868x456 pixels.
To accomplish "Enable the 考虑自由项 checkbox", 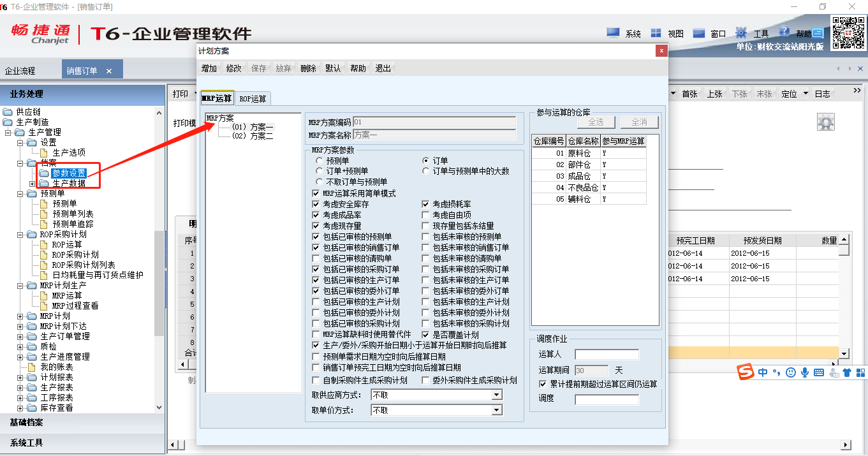I will click(x=426, y=215).
